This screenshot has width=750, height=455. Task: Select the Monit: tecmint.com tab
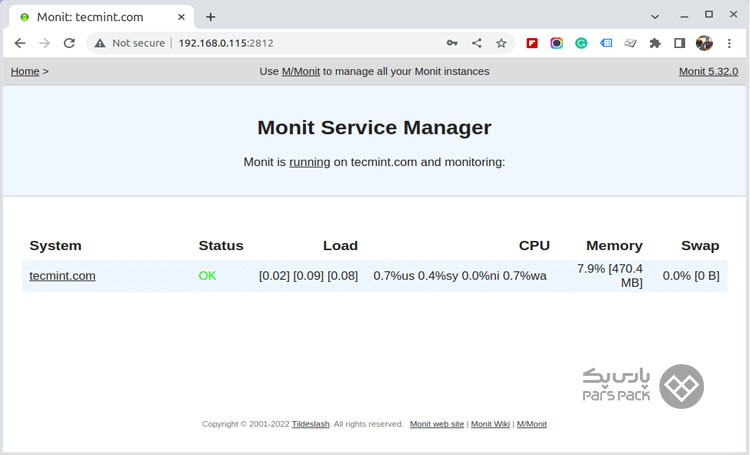(101, 17)
